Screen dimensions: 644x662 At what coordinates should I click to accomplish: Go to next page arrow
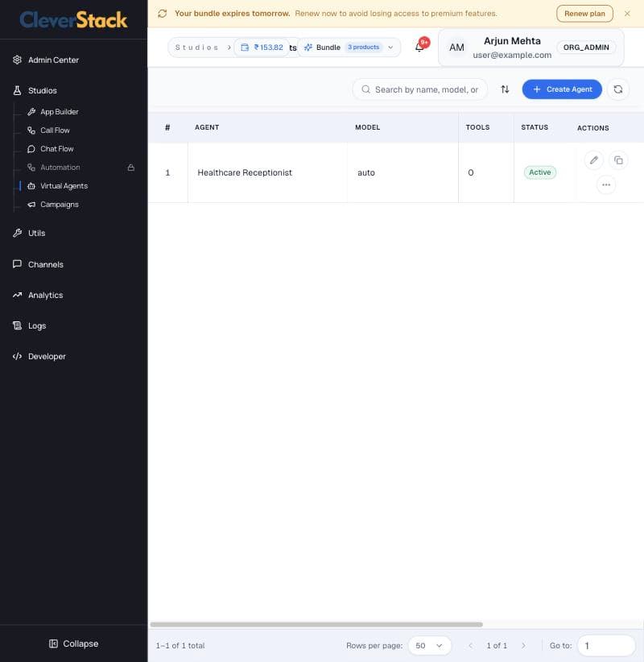[523, 646]
